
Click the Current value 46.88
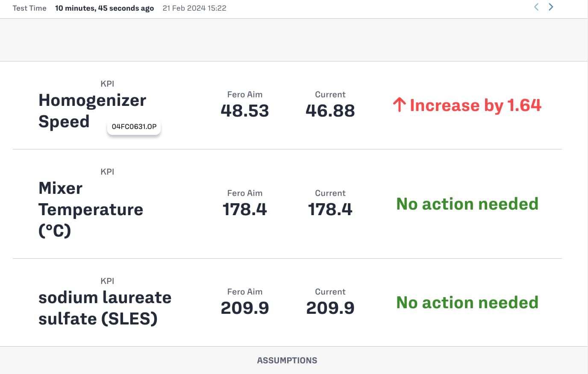tap(330, 111)
